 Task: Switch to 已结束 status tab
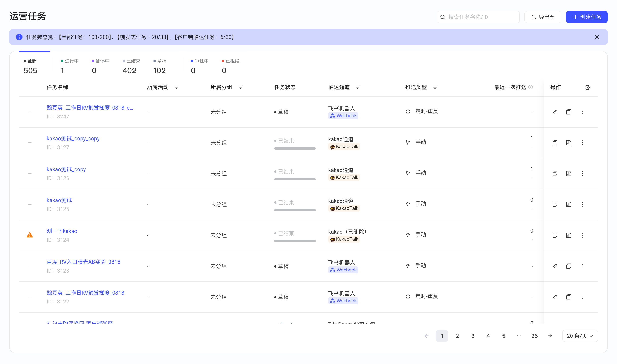coord(131,66)
